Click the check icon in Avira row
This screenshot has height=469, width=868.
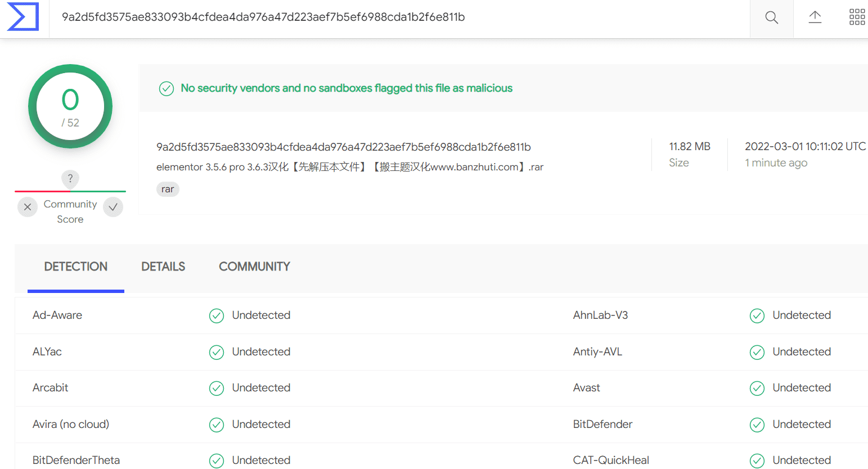(217, 425)
